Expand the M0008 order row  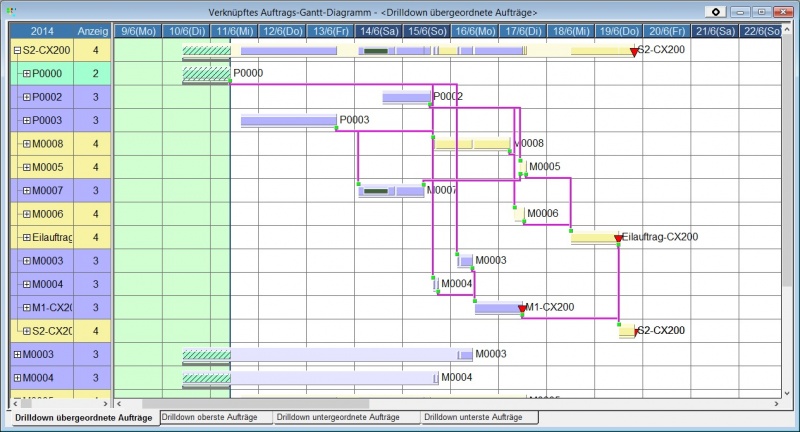[27, 144]
